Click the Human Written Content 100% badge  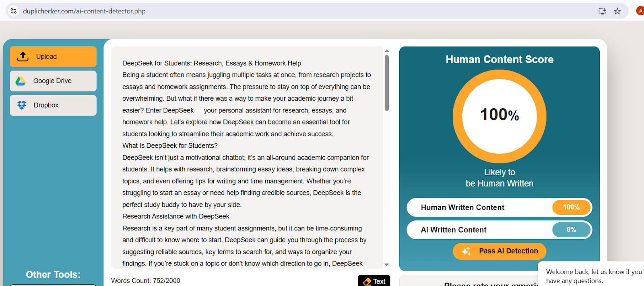click(571, 207)
